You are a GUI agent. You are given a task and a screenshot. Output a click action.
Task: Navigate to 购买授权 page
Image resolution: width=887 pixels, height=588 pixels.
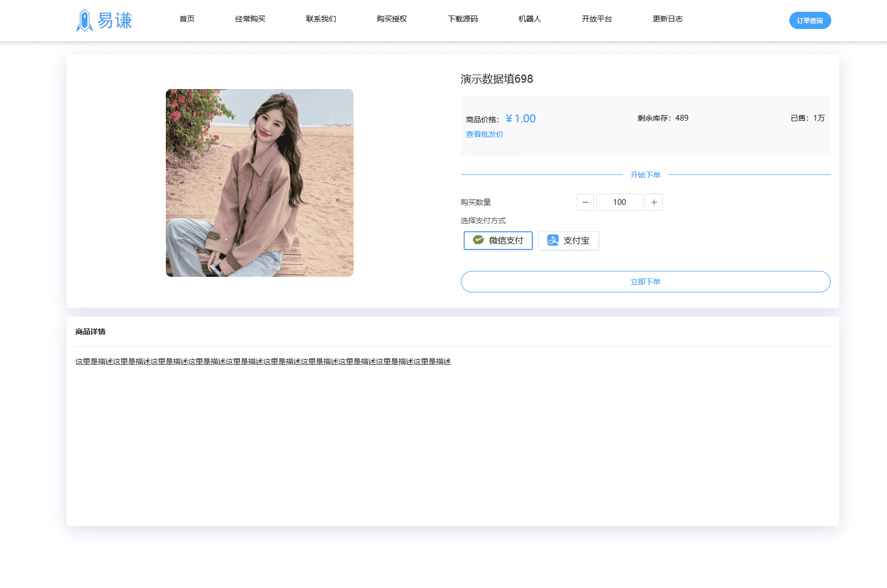coord(392,19)
